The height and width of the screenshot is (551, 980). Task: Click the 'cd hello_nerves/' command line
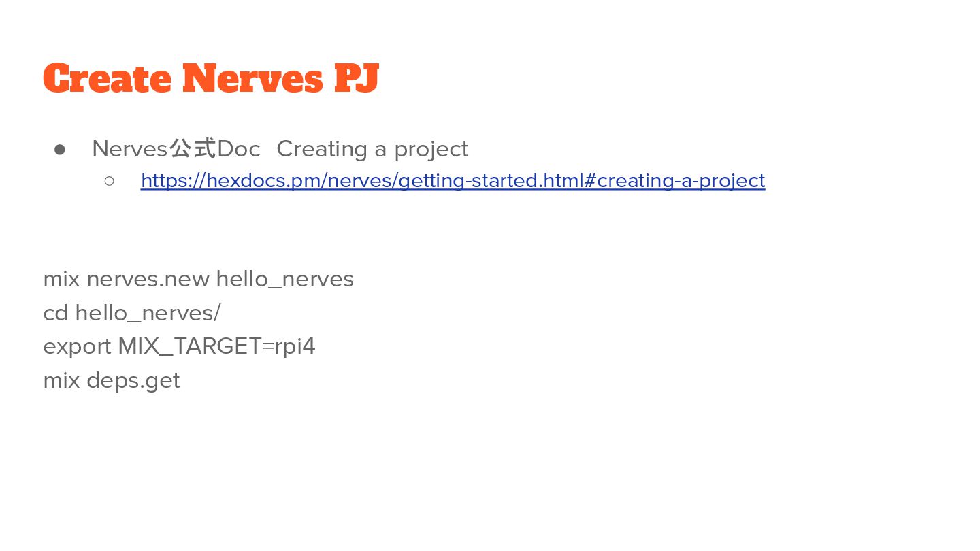tap(132, 313)
